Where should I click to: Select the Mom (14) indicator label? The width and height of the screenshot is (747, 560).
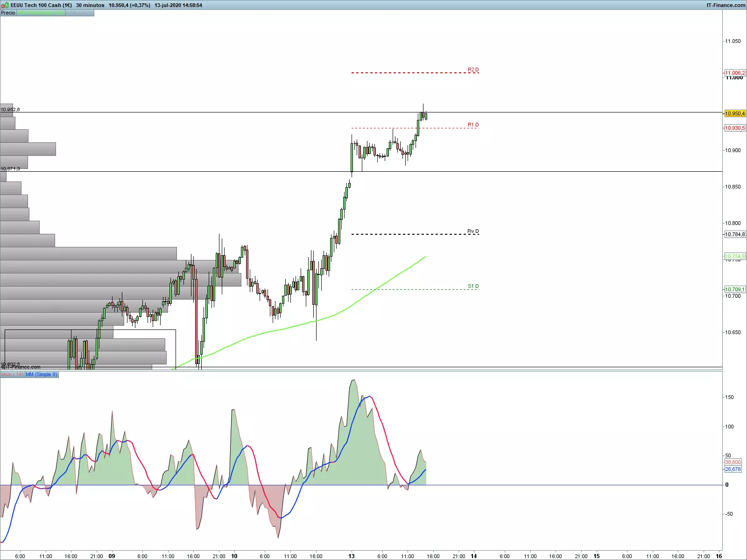tap(12, 374)
